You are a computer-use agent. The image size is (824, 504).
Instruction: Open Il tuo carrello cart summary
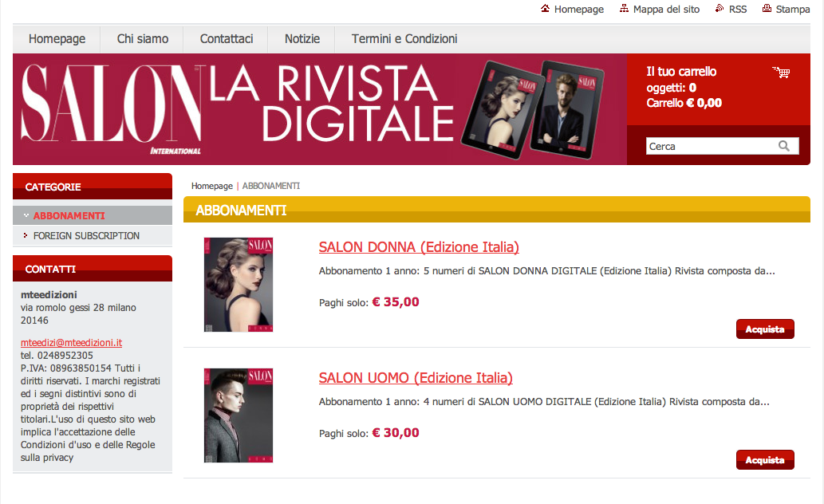pyautogui.click(x=681, y=72)
